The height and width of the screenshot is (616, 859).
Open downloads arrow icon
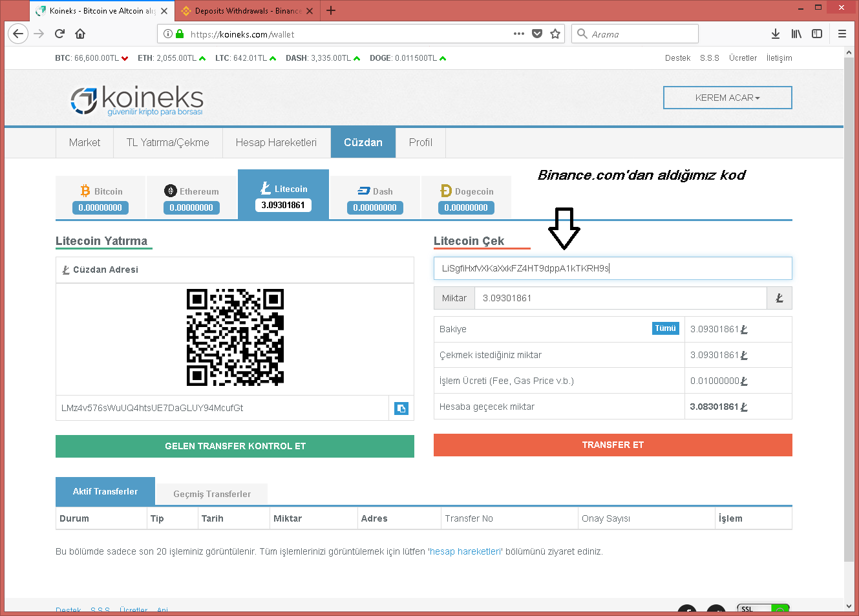776,34
